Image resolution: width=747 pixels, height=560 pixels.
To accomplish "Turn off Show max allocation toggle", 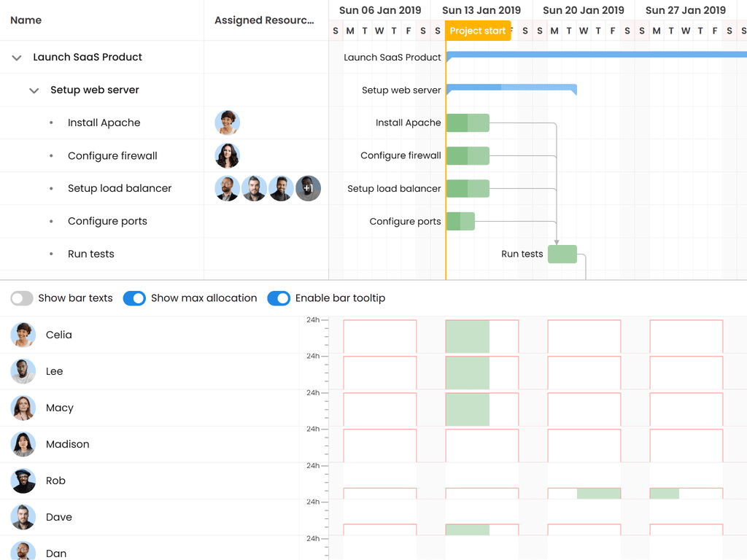I will click(134, 298).
